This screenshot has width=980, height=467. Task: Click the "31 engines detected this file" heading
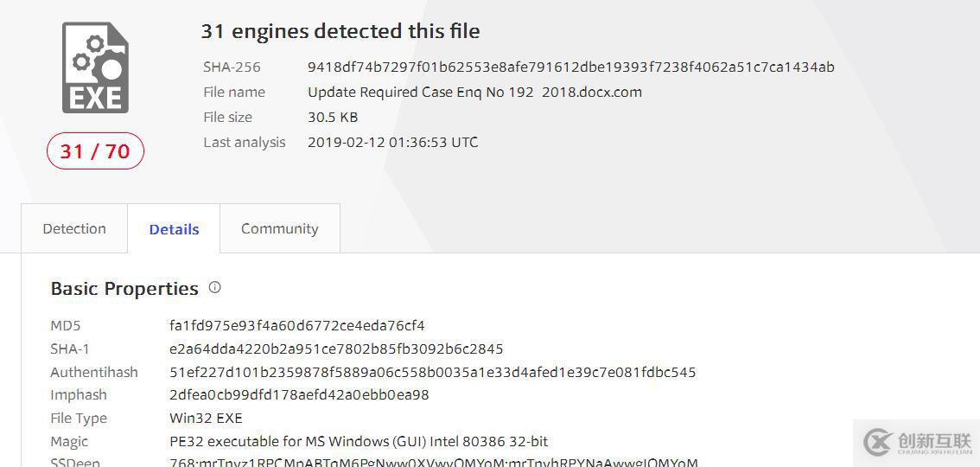[340, 31]
